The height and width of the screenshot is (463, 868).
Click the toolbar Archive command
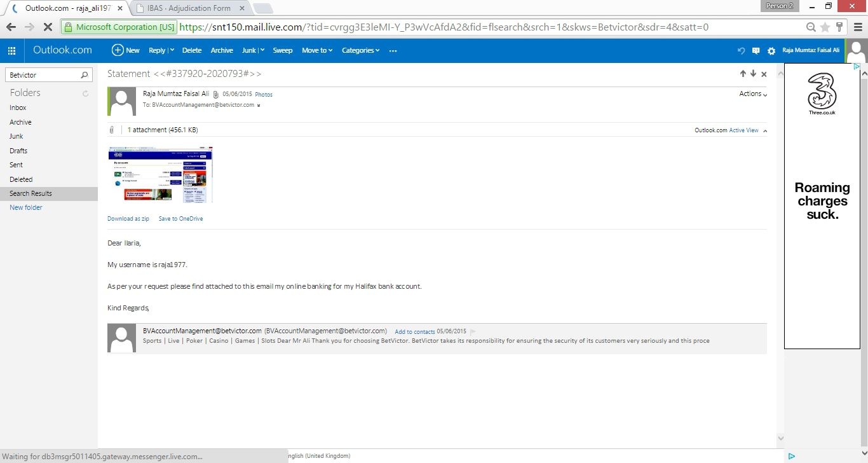coord(222,51)
